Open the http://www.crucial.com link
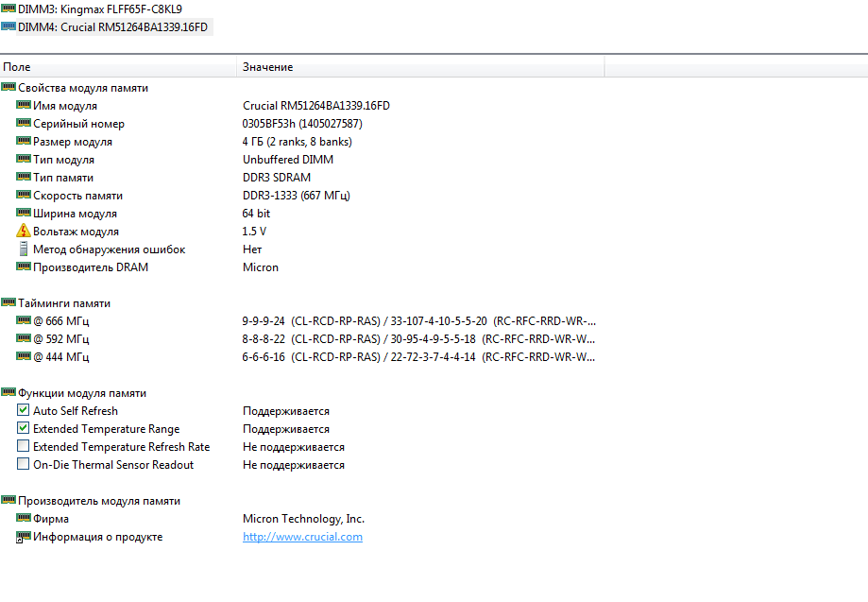 pos(303,537)
